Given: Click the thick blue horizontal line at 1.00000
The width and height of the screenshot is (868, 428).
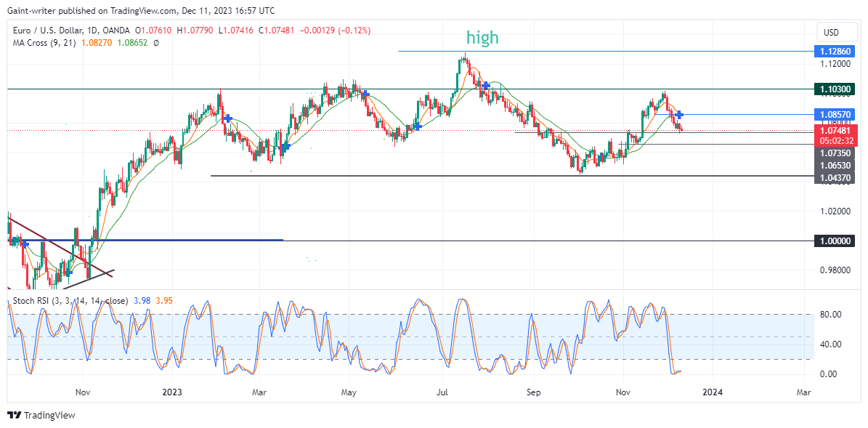Looking at the screenshot, I should click(145, 241).
